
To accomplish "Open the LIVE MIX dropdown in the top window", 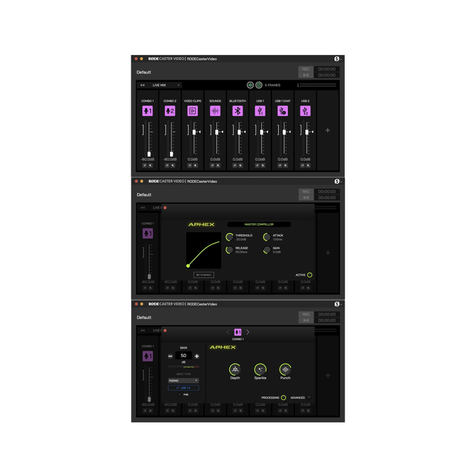I will (x=160, y=85).
